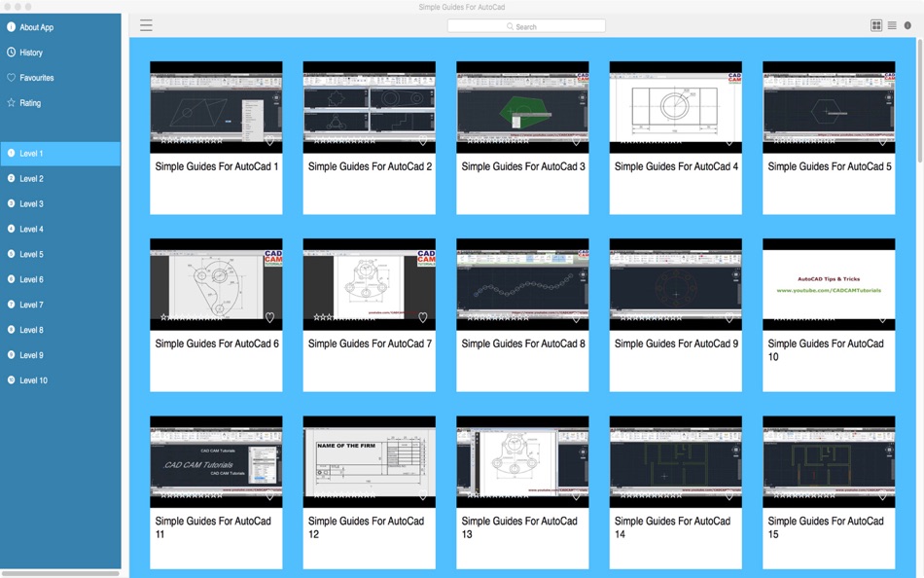The width and height of the screenshot is (924, 578).
Task: Favourite Simple Guides For AutoCad 1 heart
Action: tap(269, 140)
